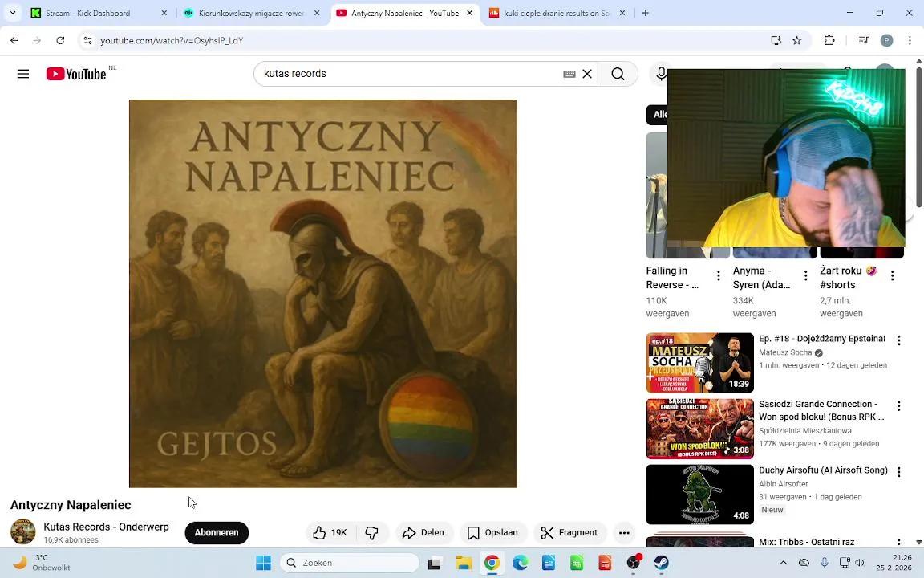This screenshot has height=578, width=924.
Task: Install app icon in address bar
Action: coord(776,40)
